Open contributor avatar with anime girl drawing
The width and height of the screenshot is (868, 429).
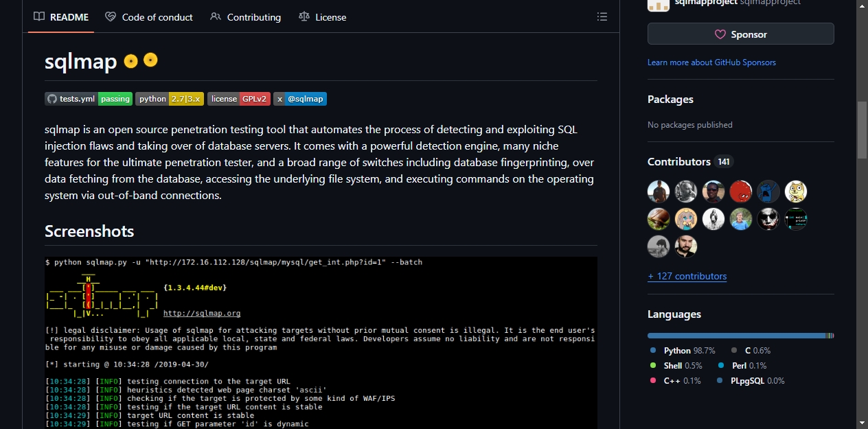(686, 219)
